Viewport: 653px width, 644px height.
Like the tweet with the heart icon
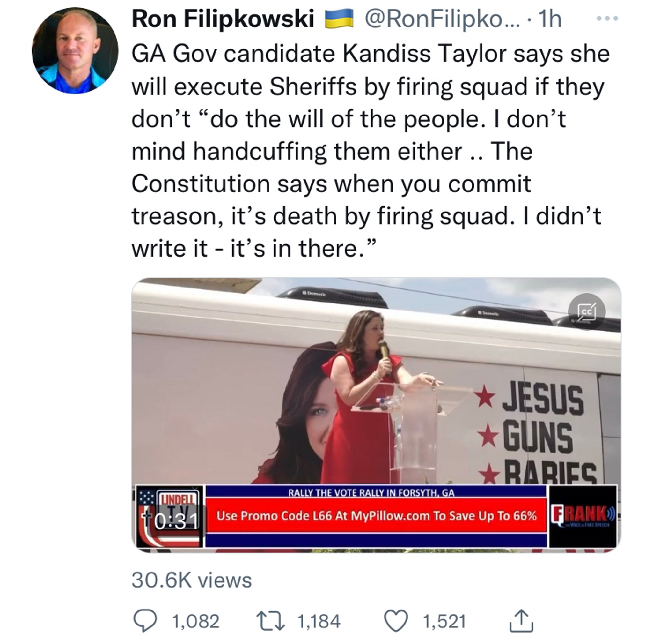(397, 621)
